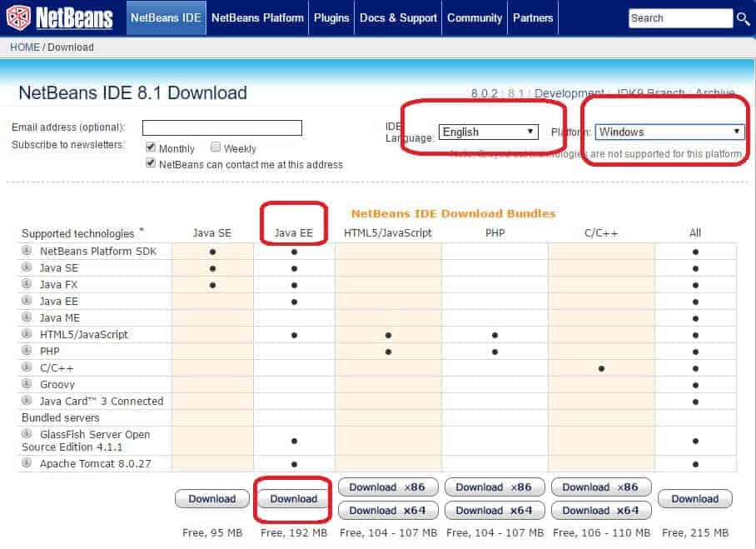Screen dimensions: 756x549
Task: Download the x64 C/C++ bundle
Action: 601,511
